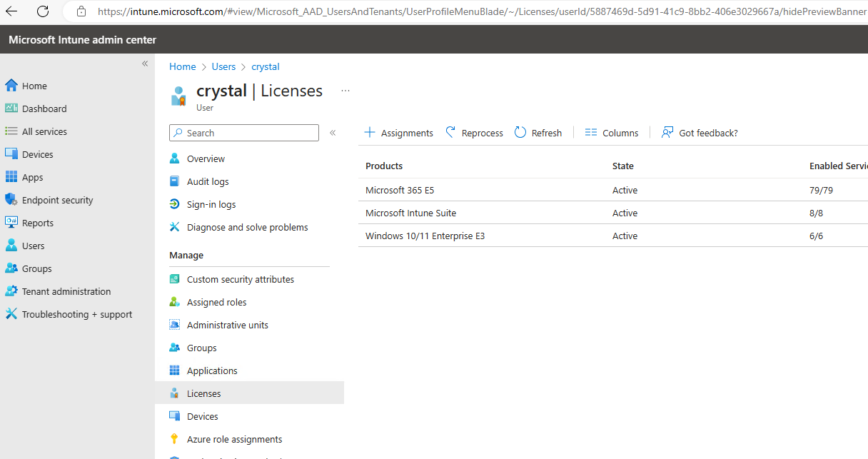This screenshot has height=459, width=868.
Task: Click the browser back arrow
Action: (11, 11)
